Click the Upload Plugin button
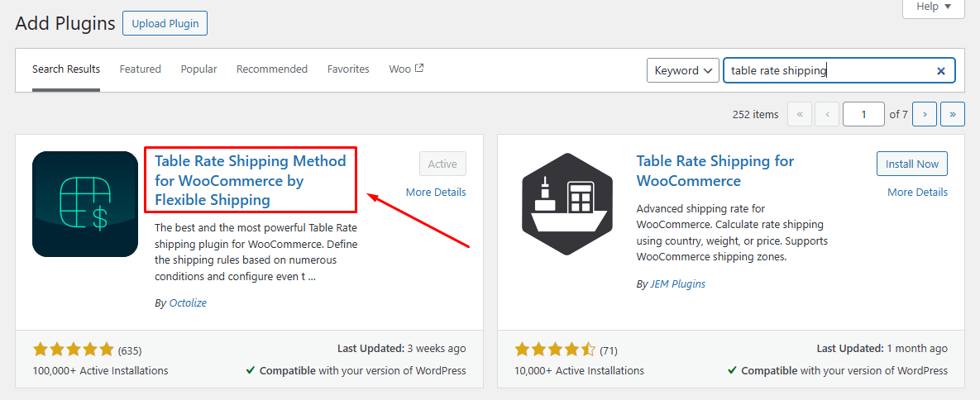The width and height of the screenshot is (980, 400). [x=165, y=24]
